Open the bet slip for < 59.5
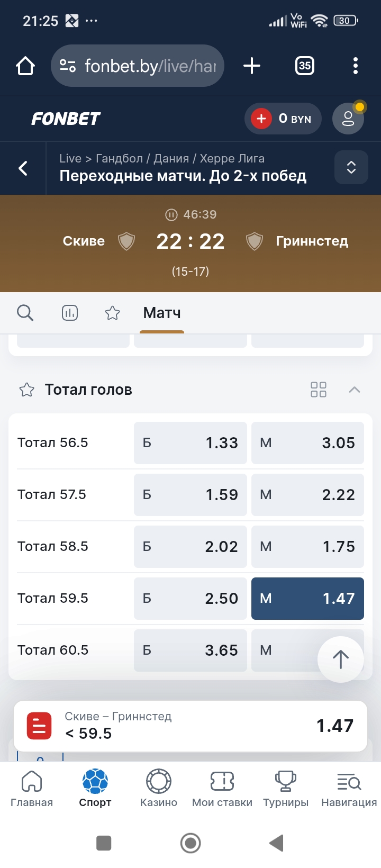This screenshot has width=381, height=868. tap(190, 726)
